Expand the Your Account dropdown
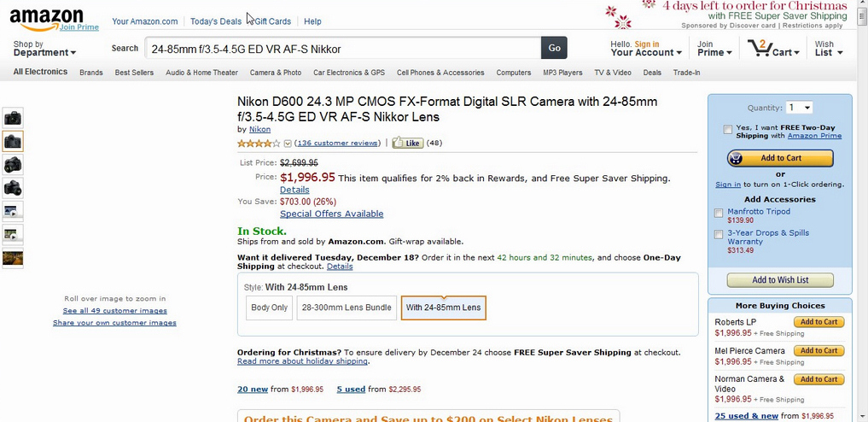The width and height of the screenshot is (868, 422). (x=646, y=48)
